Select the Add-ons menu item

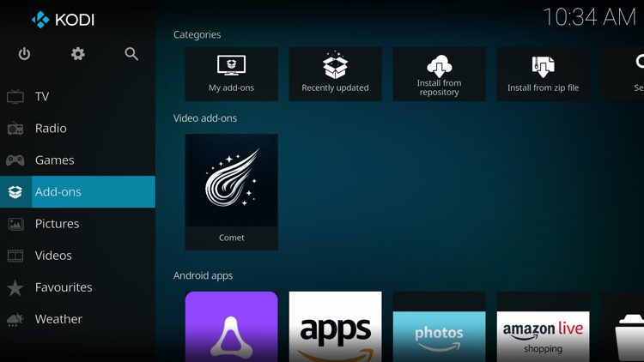pos(77,192)
